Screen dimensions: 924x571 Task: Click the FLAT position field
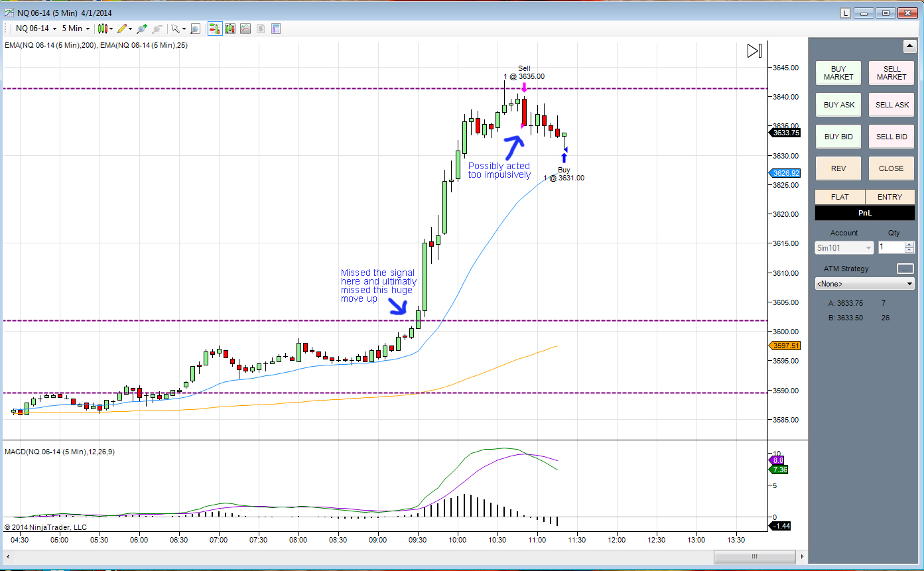[840, 197]
